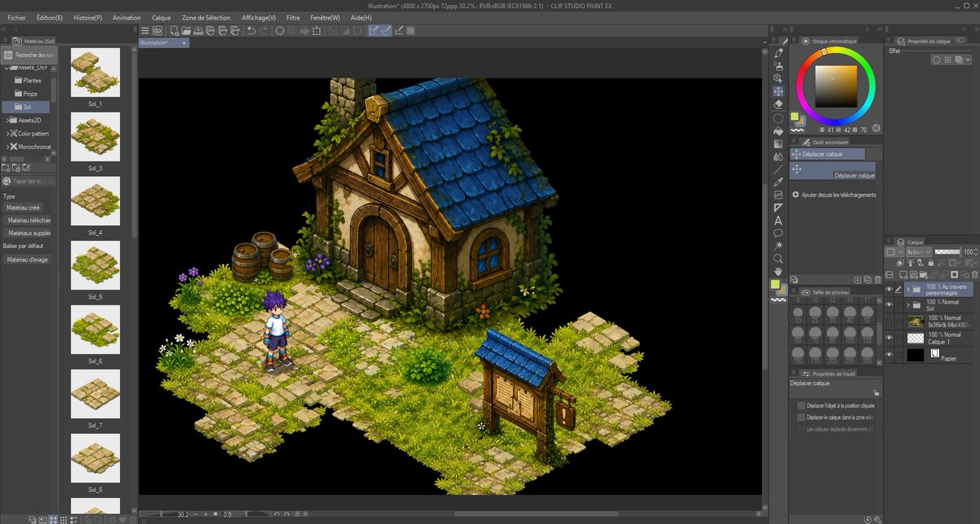This screenshot has width=980, height=524.
Task: Select the Move layer tool (cross arrows)
Action: point(778,91)
